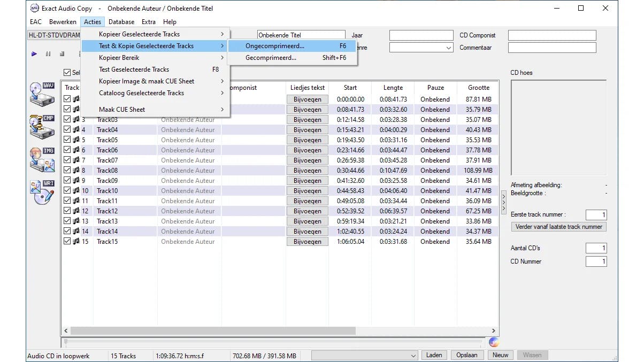
Task: Click the music note icon of Track07
Action: (76, 160)
